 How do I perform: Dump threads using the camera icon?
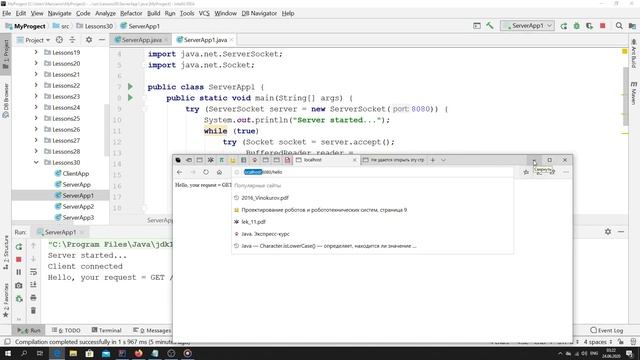(19, 285)
